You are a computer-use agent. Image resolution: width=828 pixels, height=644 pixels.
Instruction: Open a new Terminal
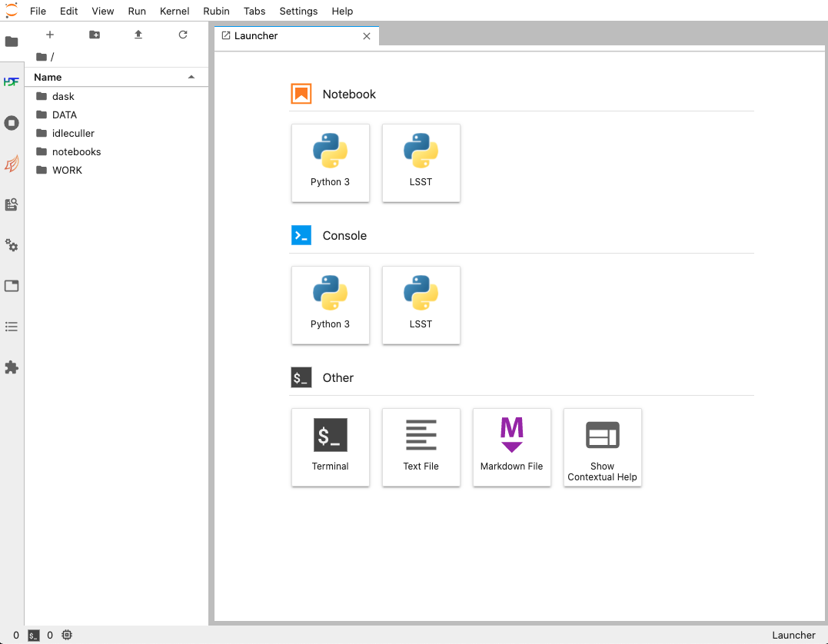pyautogui.click(x=331, y=447)
